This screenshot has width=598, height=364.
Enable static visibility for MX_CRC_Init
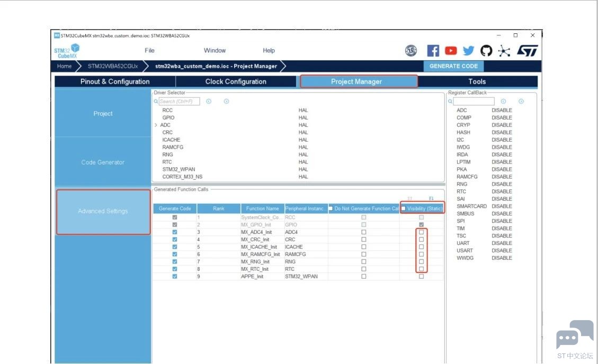422,240
